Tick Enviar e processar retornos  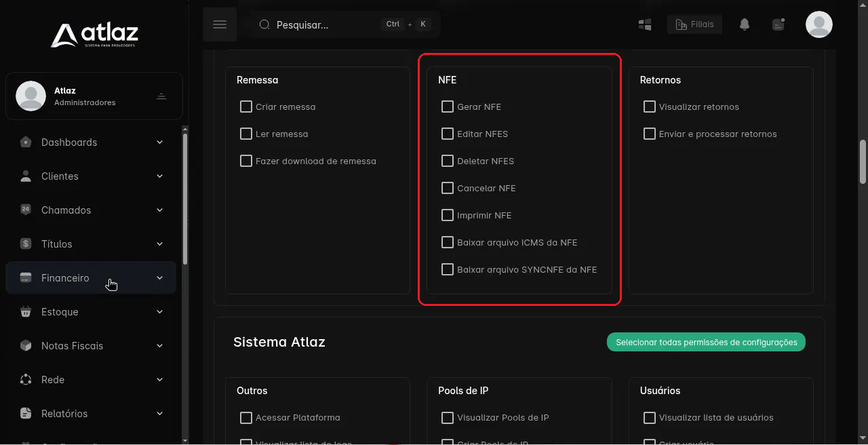tap(650, 134)
